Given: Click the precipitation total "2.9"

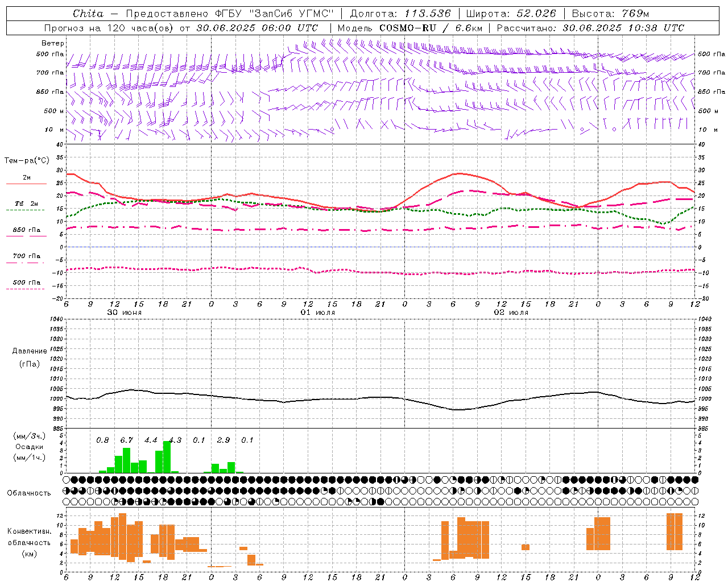Looking at the screenshot, I should [x=224, y=440].
